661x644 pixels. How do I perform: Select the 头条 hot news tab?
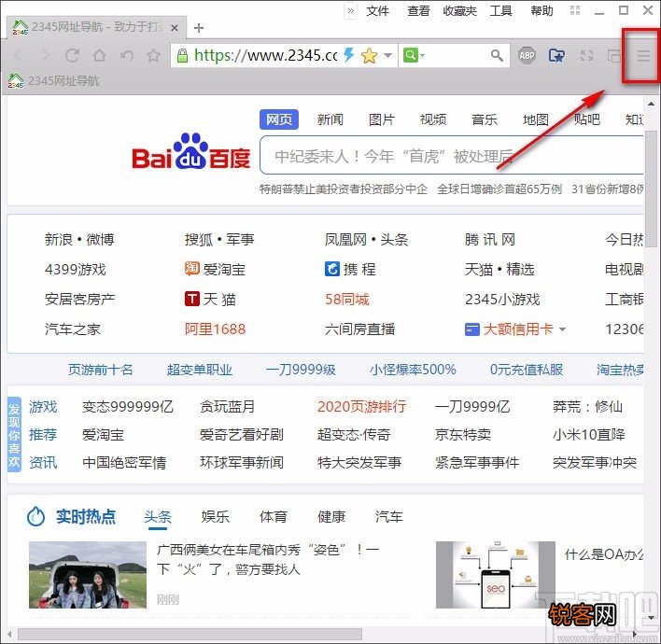[158, 517]
